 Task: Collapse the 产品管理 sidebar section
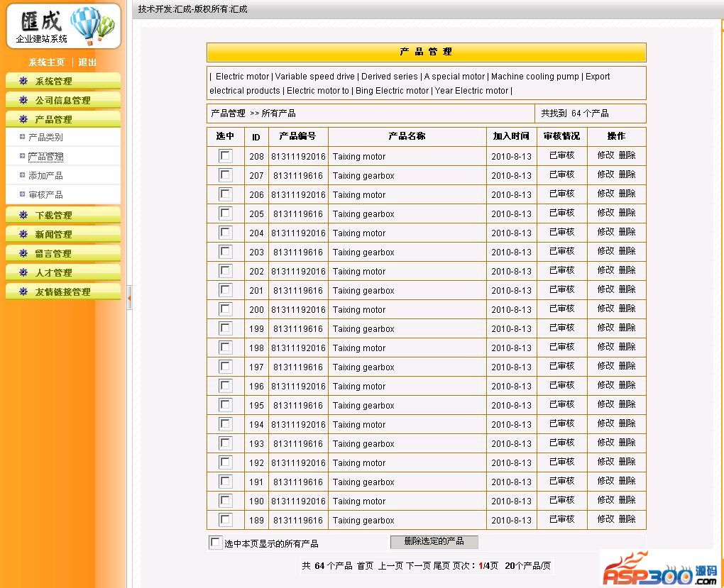click(x=62, y=119)
